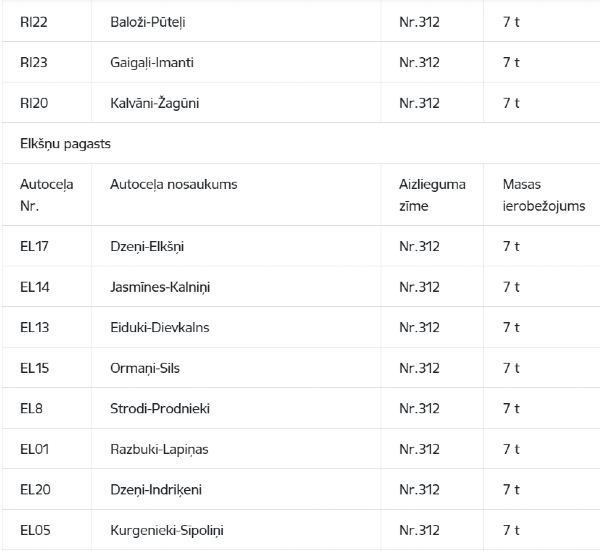Click the Dzeņi-Indriķeni road name
The image size is (600, 551).
click(156, 490)
